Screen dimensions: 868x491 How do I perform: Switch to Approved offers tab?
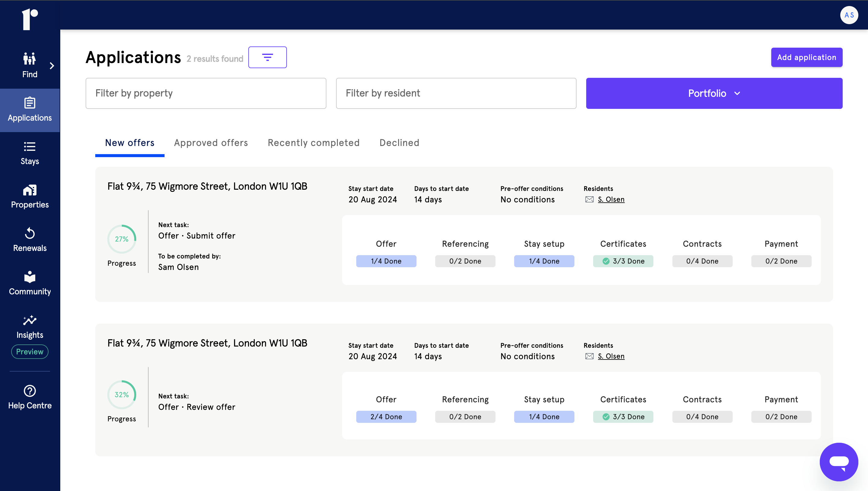(211, 143)
